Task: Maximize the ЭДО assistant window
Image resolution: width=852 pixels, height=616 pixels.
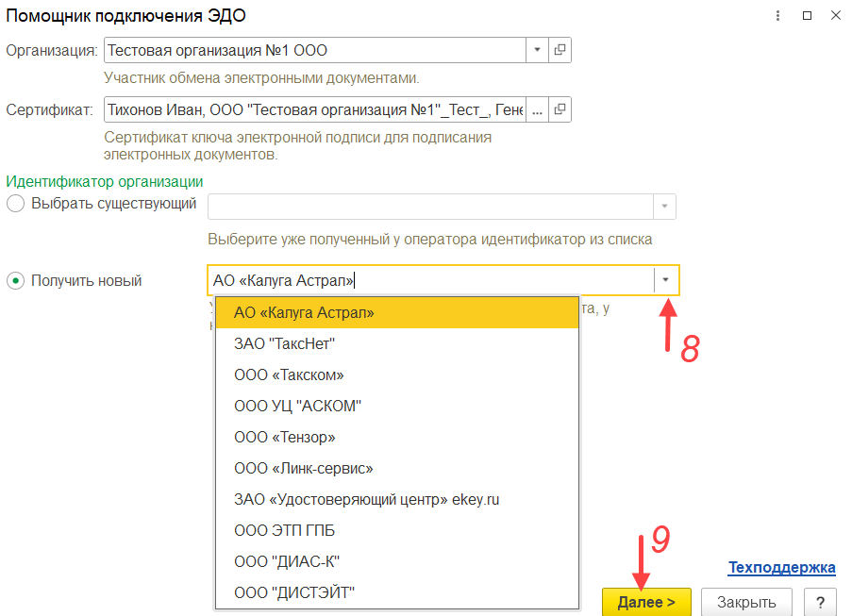Action: [x=807, y=16]
